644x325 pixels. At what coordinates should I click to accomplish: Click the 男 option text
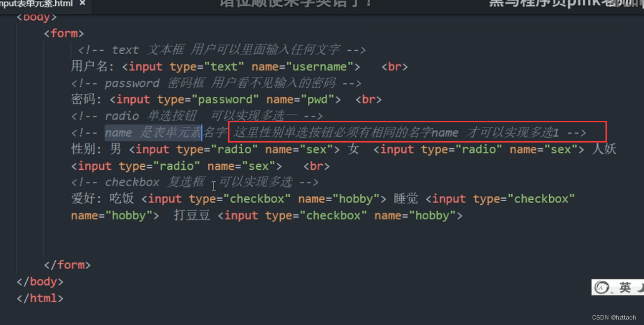point(115,149)
